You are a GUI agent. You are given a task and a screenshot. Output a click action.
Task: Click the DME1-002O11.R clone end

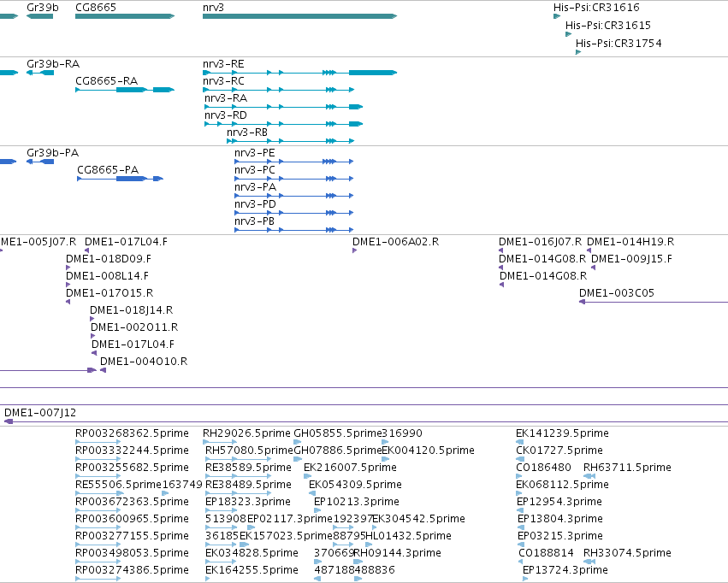pos(134,328)
